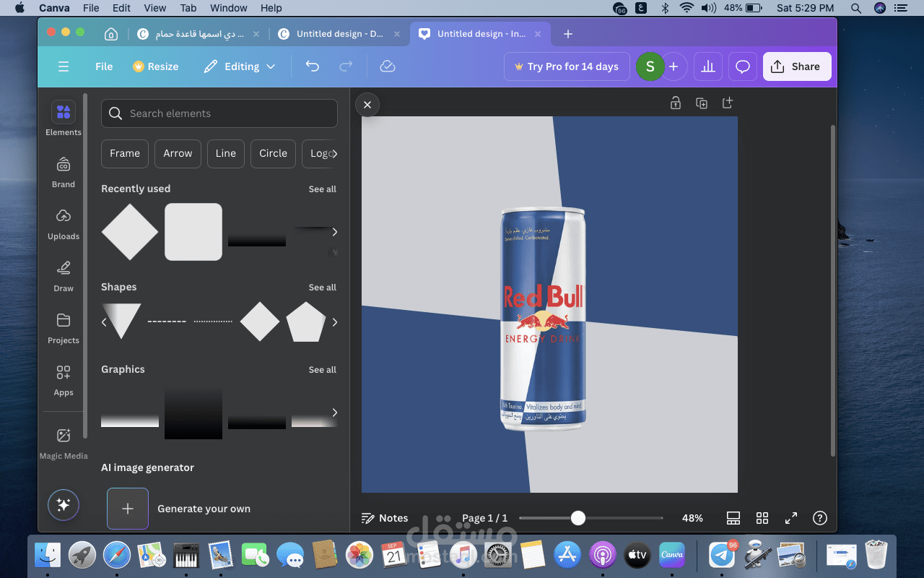
Task: Open the comments speech bubble
Action: point(743,66)
